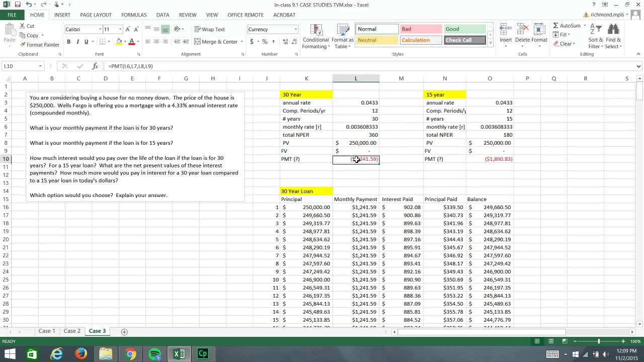Apply the Good cell style

(465, 29)
